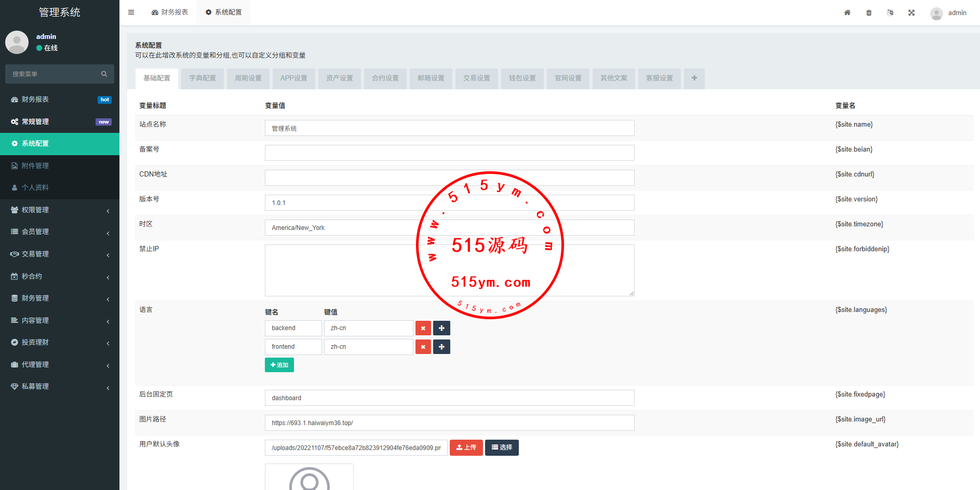Screen dimensions: 980x490
Task: Expand the 会员管理 sidebar menu
Action: pos(59,232)
